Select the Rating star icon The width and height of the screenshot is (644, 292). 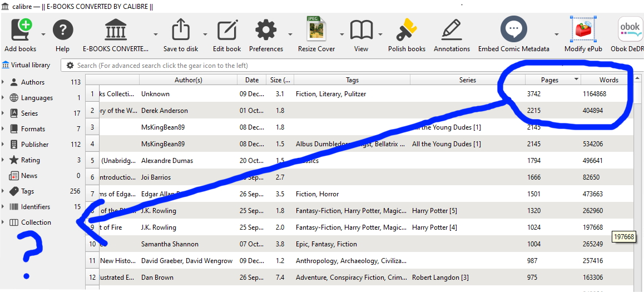tap(14, 160)
